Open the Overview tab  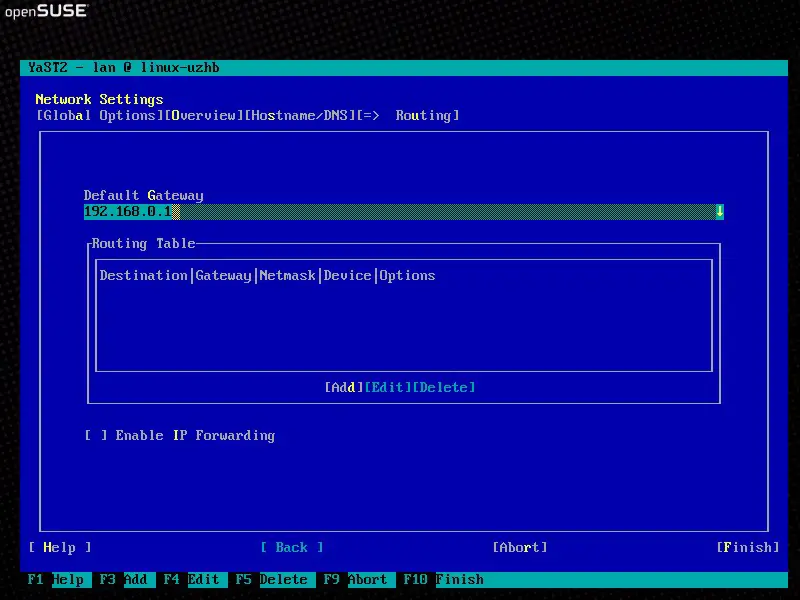[203, 116]
